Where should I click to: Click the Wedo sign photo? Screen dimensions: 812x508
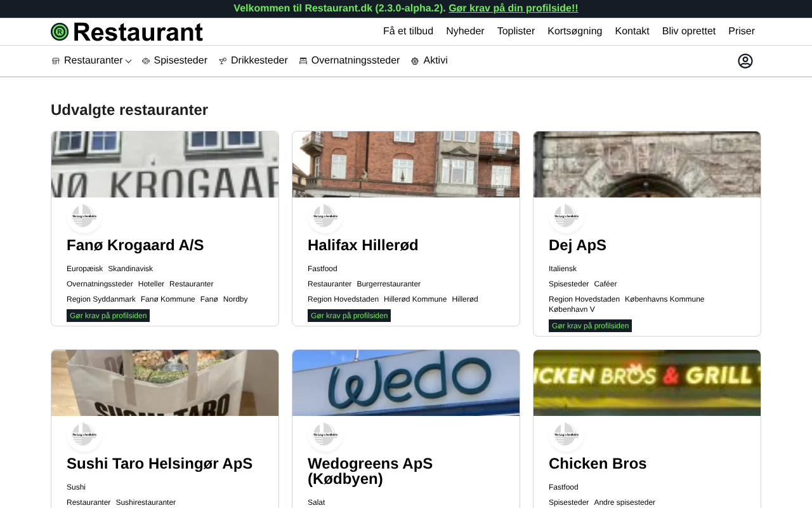[406, 383]
